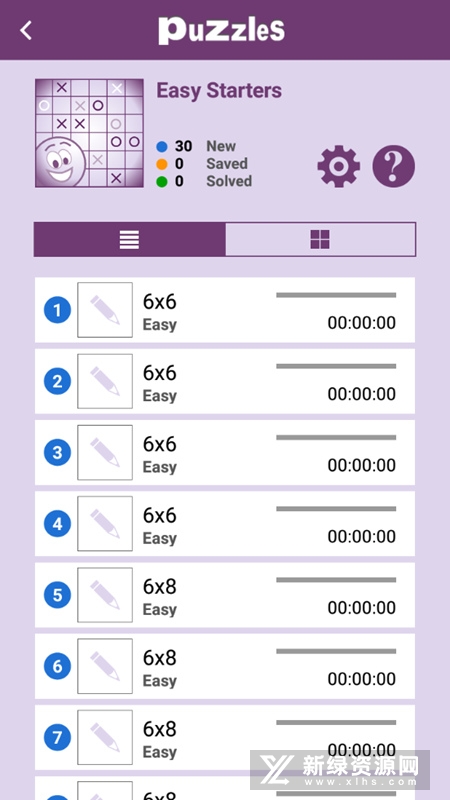Screen dimensions: 450x800
Task: Click the Puzzles logo in header
Action: pos(221,31)
